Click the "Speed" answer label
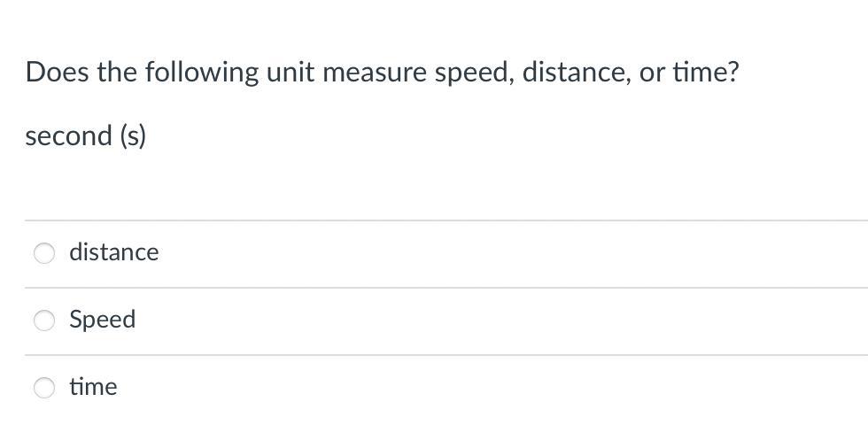The height and width of the screenshot is (448, 868). pyautogui.click(x=103, y=320)
